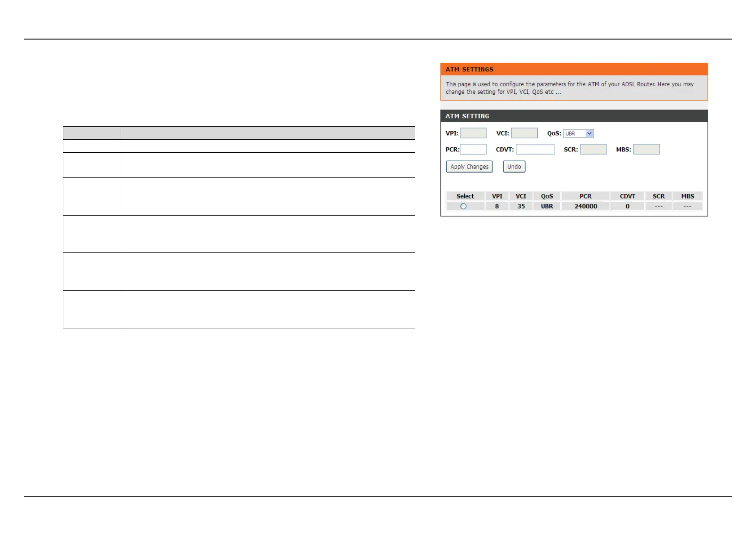
Task: Click the MBS input field
Action: pyautogui.click(x=646, y=149)
